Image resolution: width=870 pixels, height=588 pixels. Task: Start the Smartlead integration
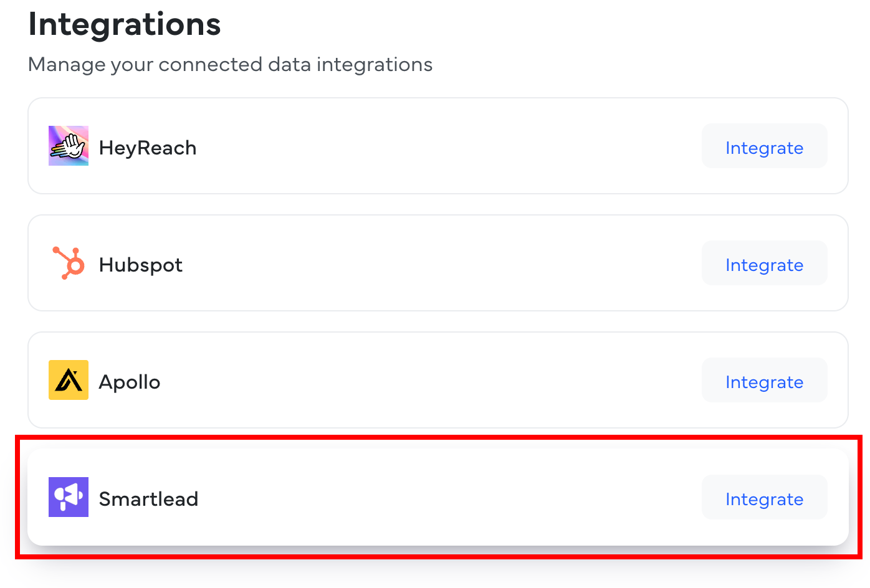764,498
